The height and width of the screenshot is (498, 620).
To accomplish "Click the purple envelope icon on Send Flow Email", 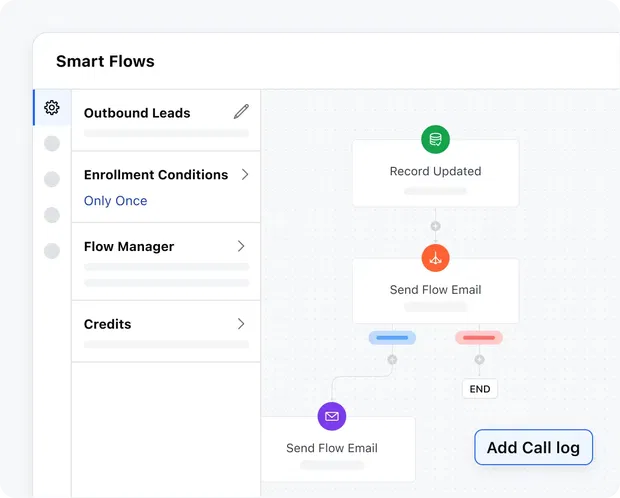I will pos(332,416).
